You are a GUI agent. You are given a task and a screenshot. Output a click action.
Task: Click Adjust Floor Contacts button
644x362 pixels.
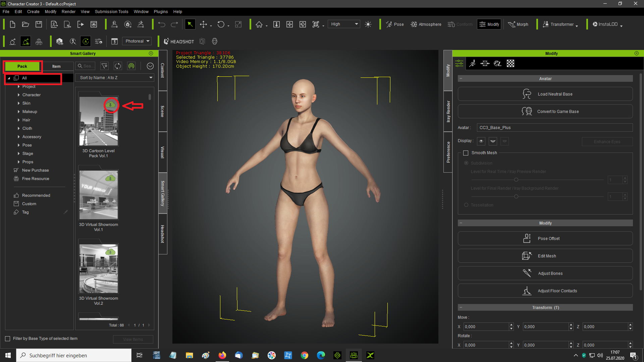point(545,291)
